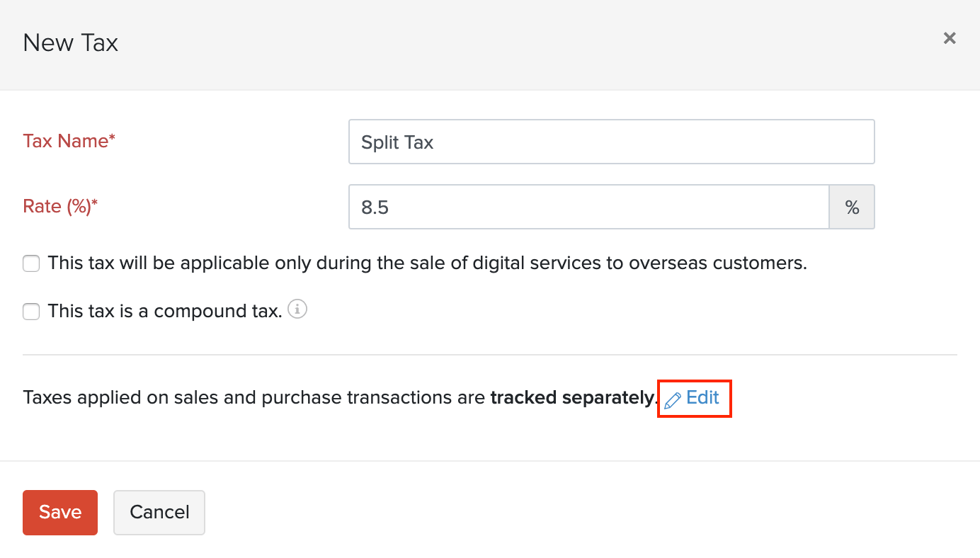Click the word "overseas customers" in checkbox text

(x=717, y=263)
